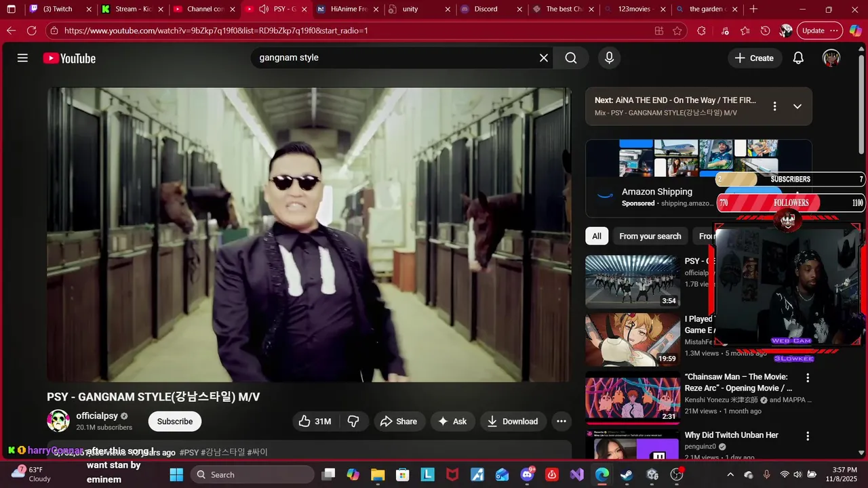Open new browser tab with plus

pos(753,9)
